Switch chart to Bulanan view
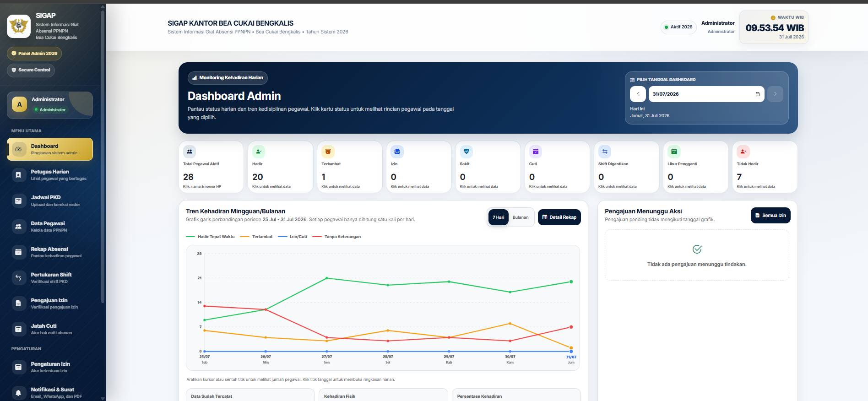This screenshot has width=868, height=401. point(521,217)
